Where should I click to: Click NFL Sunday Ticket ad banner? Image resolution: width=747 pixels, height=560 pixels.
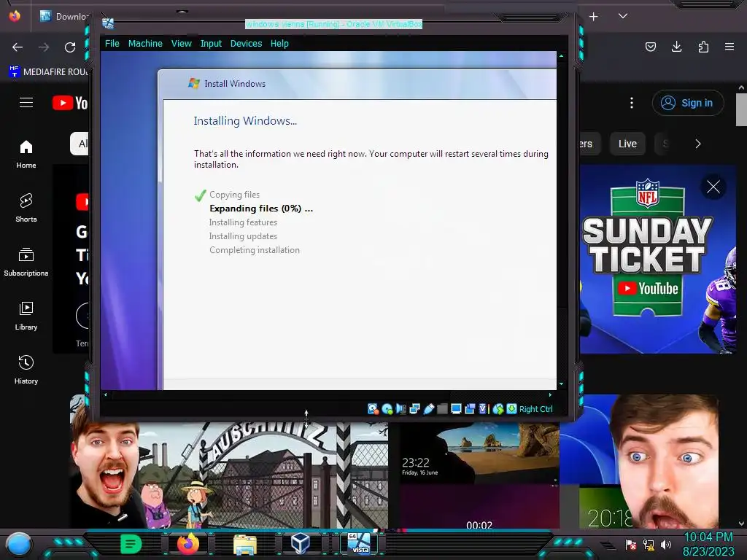coord(657,260)
